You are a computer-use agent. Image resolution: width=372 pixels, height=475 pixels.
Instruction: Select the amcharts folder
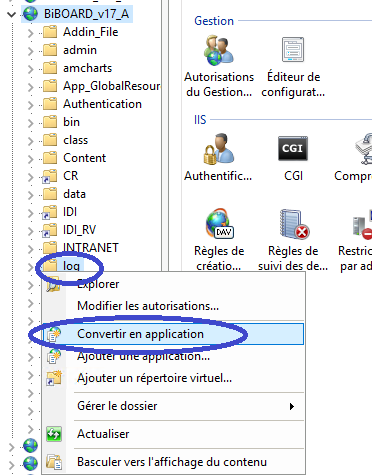coord(87,68)
